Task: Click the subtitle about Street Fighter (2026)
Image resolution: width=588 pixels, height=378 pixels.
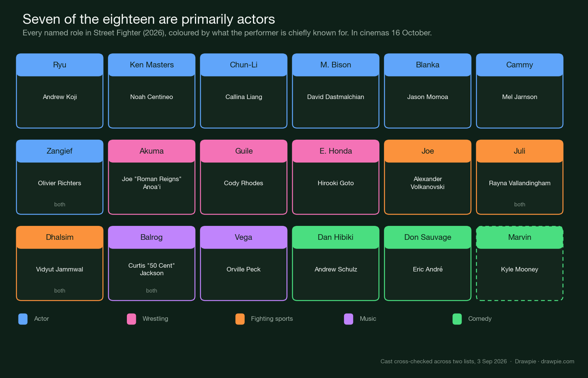Action: pyautogui.click(x=227, y=33)
